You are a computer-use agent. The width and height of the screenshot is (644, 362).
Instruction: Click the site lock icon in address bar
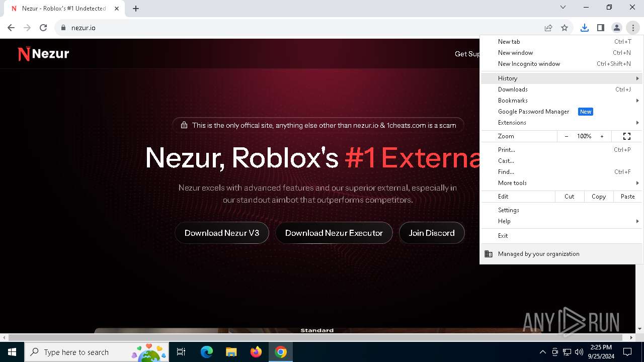click(63, 28)
